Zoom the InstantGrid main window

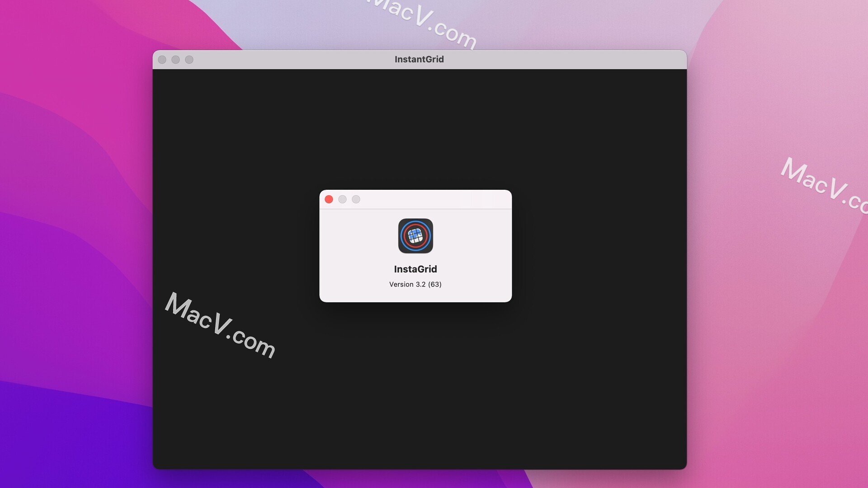(189, 60)
